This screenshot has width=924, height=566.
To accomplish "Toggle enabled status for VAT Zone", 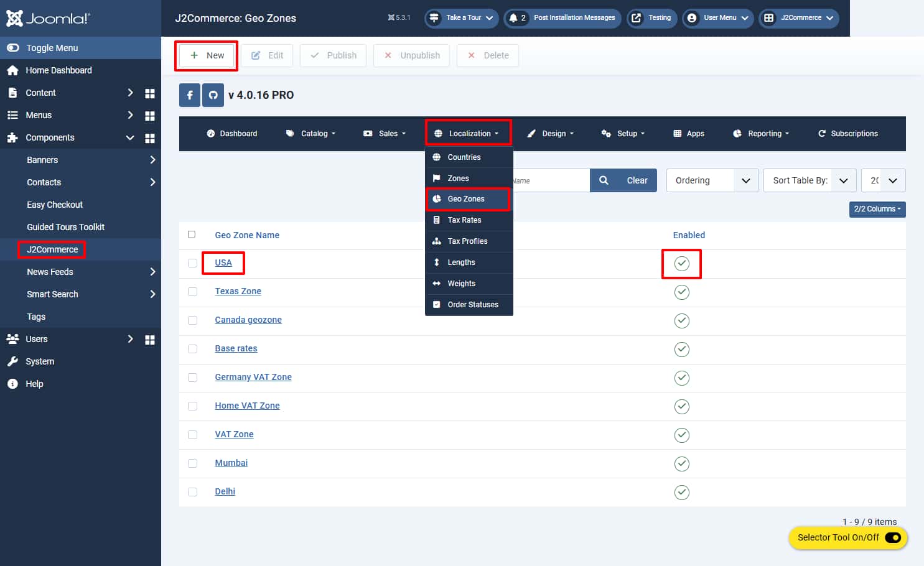I will click(x=682, y=435).
